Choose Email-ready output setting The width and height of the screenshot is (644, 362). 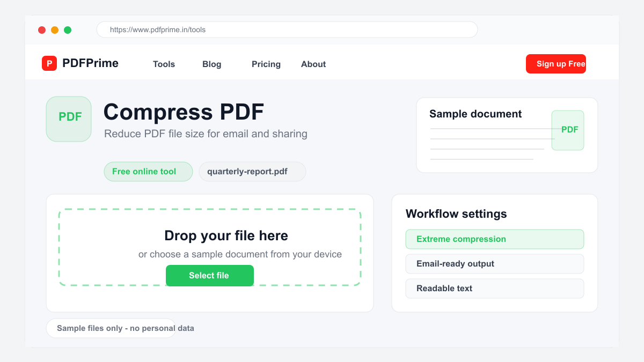[x=495, y=264]
